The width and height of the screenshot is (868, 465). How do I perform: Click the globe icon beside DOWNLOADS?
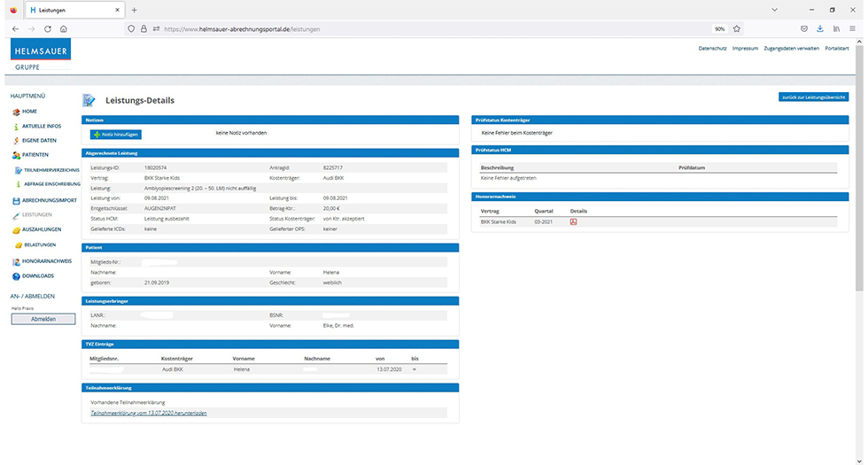(x=16, y=276)
